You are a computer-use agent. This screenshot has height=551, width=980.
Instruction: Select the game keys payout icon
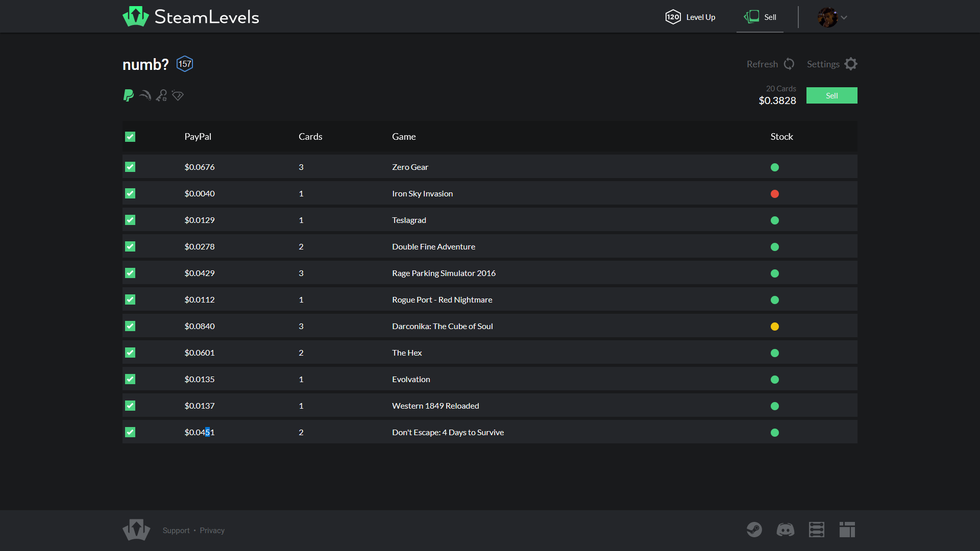(161, 95)
